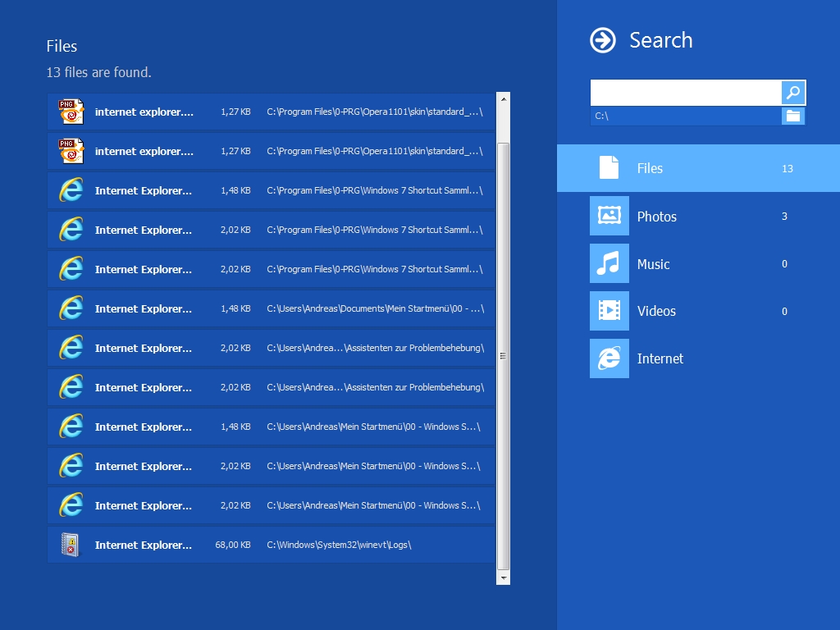840x630 pixels.
Task: Click 1,48 KB in the Program Files Shortcut row
Action: click(235, 190)
